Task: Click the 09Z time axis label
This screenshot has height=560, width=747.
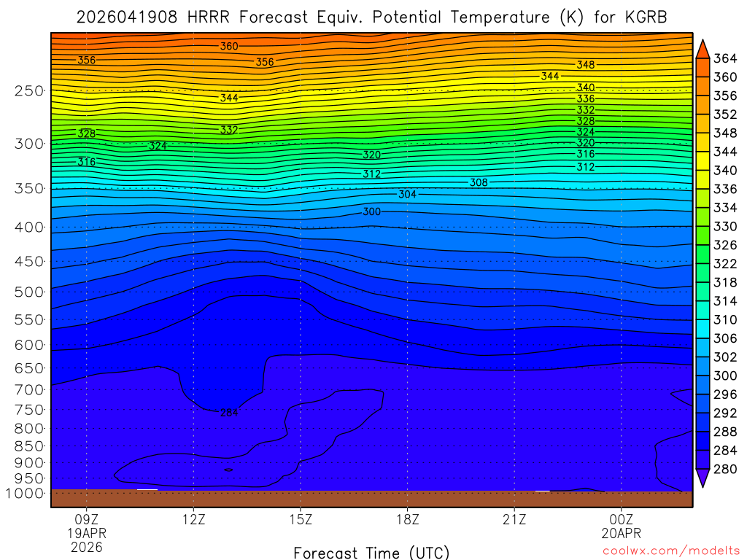Action: 87,519
